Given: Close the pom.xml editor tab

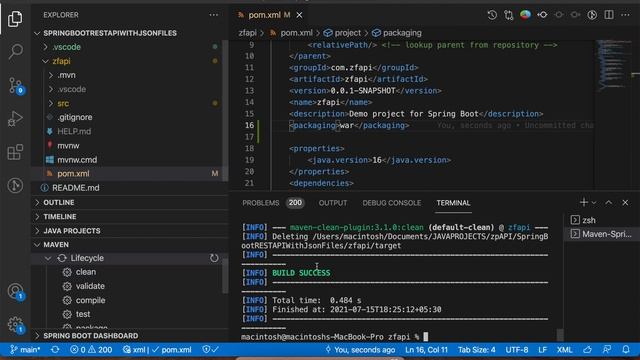Looking at the screenshot, I should 299,15.
